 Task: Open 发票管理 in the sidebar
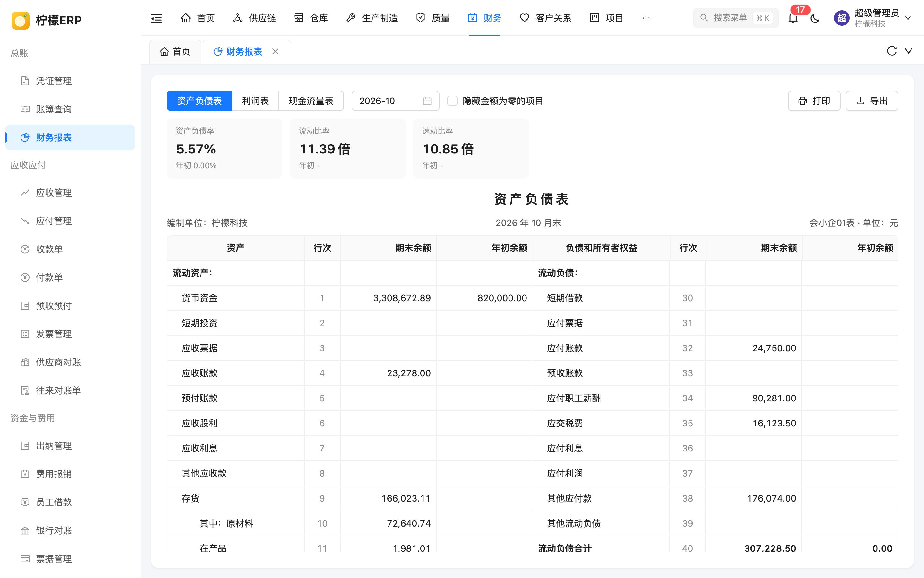point(70,334)
